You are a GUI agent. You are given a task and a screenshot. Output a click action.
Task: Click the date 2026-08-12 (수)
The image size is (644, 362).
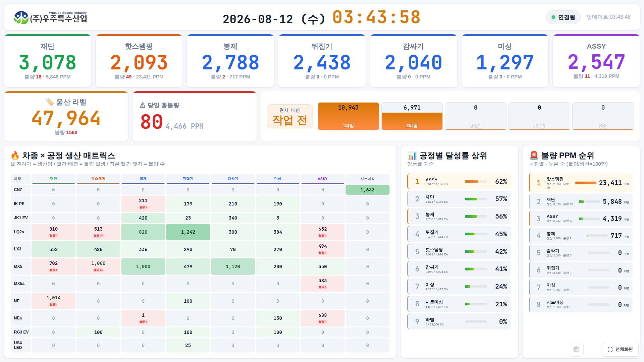(274, 19)
